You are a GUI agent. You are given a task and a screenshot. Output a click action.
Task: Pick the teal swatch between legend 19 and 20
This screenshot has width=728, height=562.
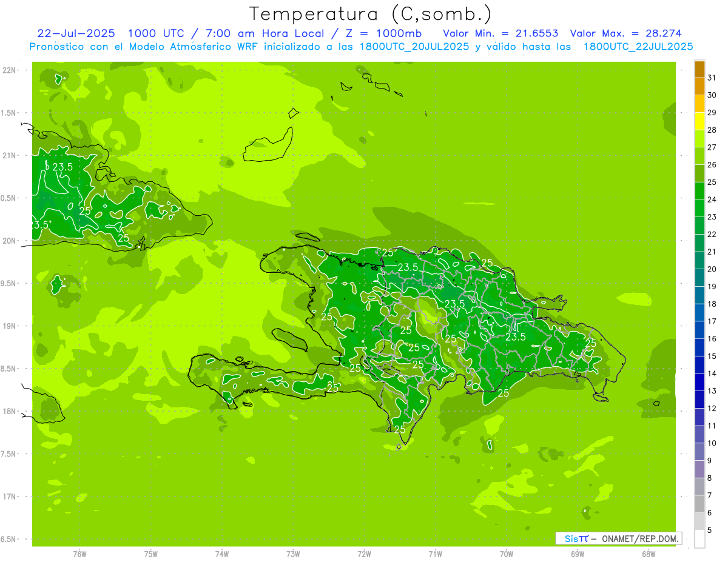click(x=699, y=278)
